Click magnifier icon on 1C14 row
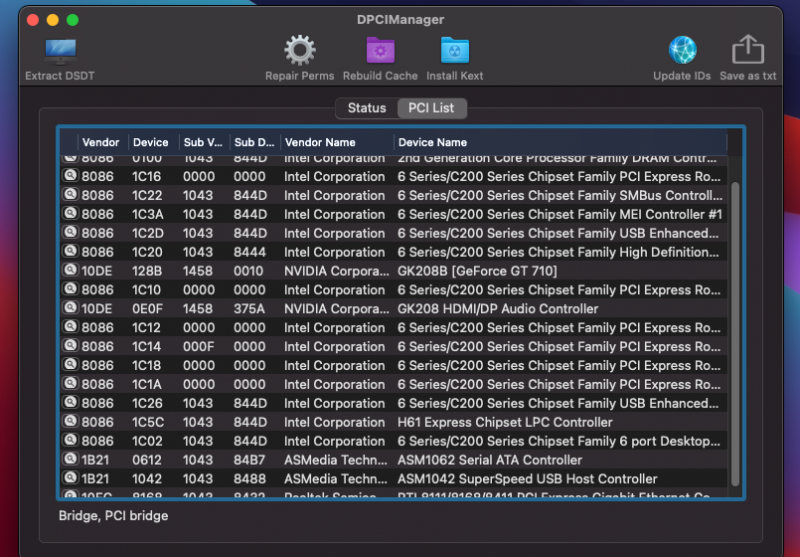This screenshot has width=800, height=557. [x=70, y=346]
